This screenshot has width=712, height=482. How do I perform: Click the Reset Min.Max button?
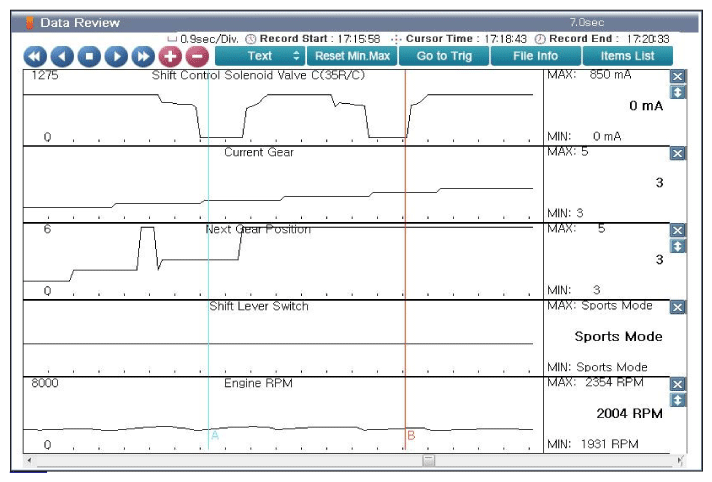pyautogui.click(x=352, y=56)
